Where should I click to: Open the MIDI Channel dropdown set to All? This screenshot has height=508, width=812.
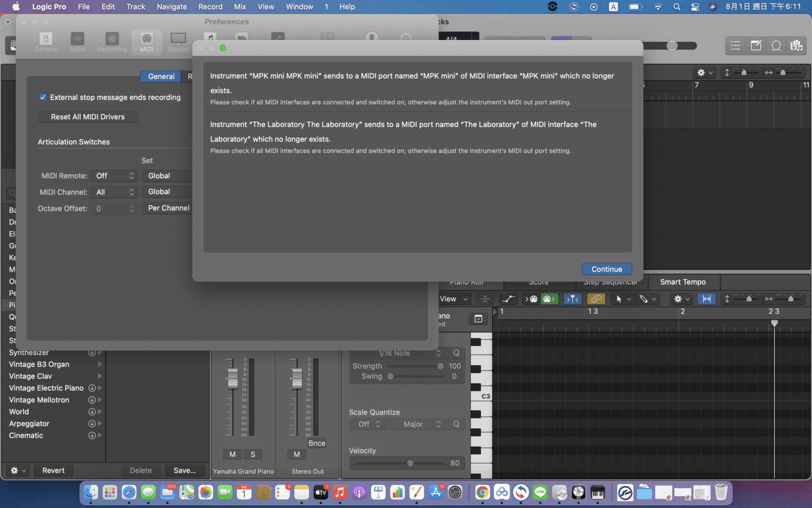pos(114,192)
